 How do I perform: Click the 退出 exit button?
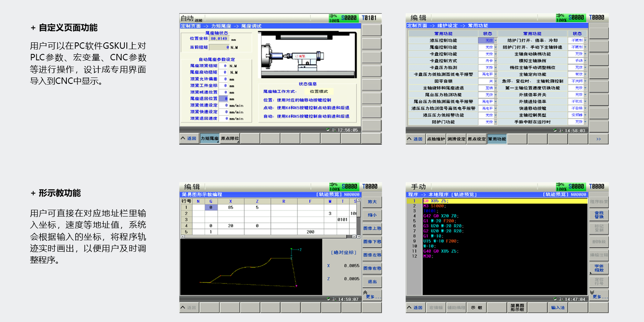(372, 282)
